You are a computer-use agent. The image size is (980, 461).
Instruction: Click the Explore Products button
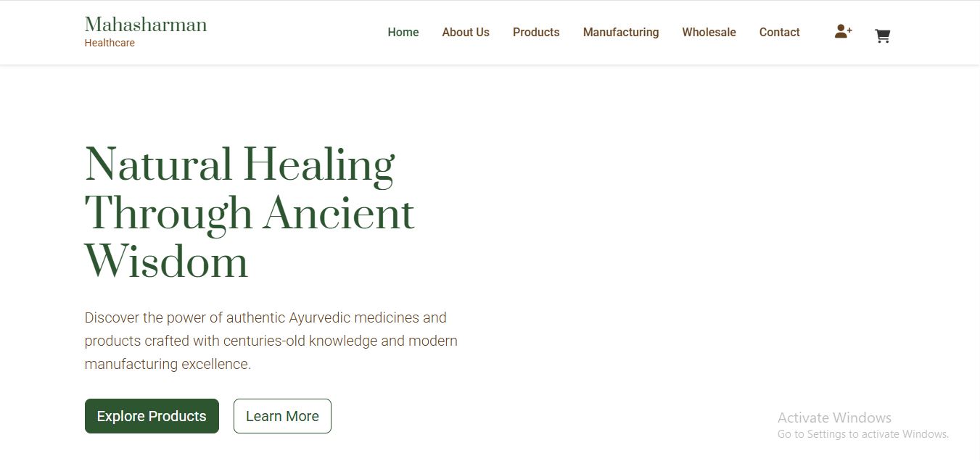pyautogui.click(x=152, y=416)
